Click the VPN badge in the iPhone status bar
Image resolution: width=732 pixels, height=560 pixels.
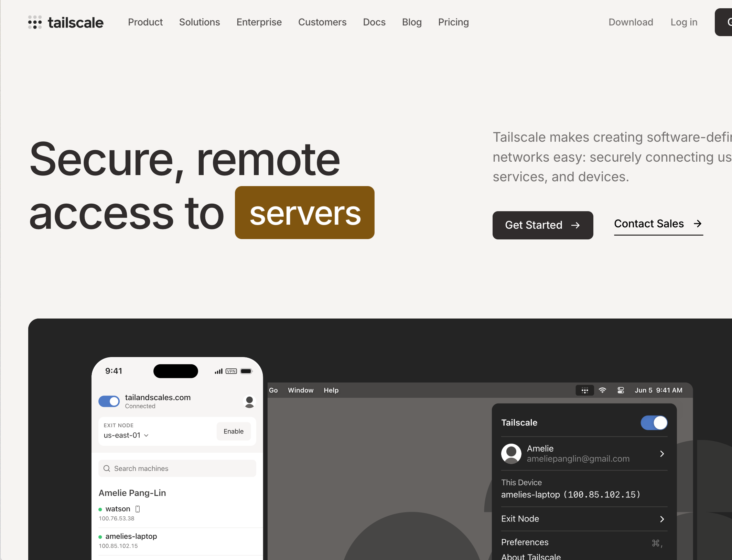pyautogui.click(x=231, y=371)
